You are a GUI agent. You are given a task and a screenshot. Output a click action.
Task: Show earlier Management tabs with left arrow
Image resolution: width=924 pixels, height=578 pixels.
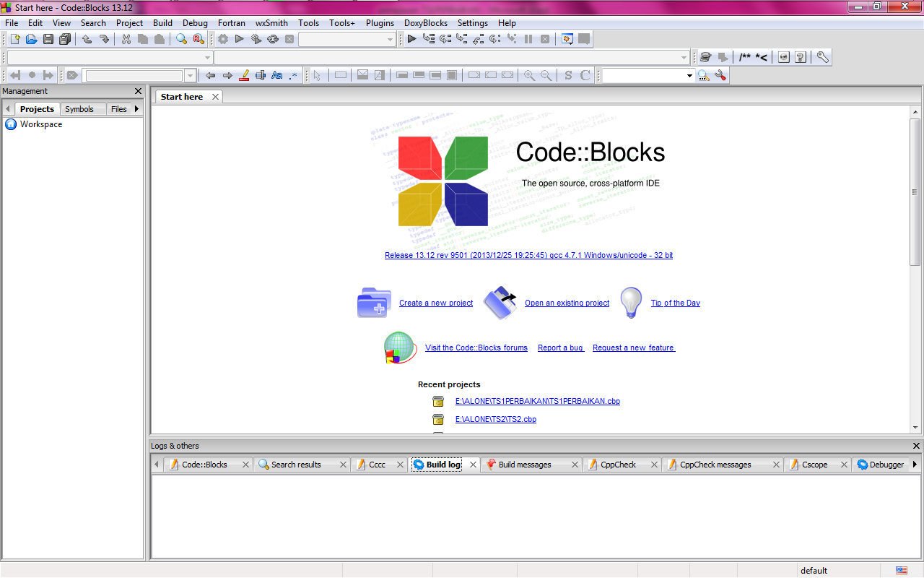click(x=8, y=109)
